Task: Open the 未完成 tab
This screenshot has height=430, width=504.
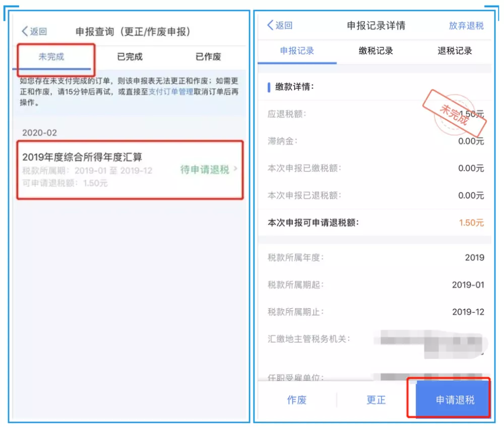Action: 51,57
